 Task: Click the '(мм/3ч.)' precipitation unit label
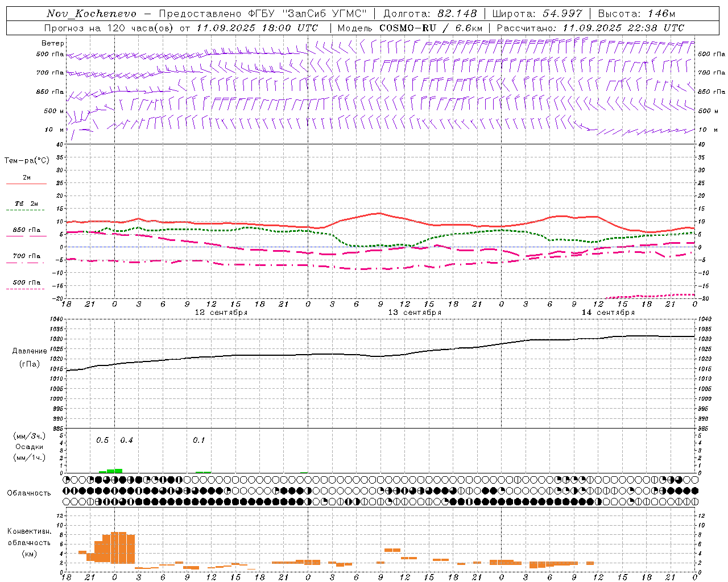point(30,436)
